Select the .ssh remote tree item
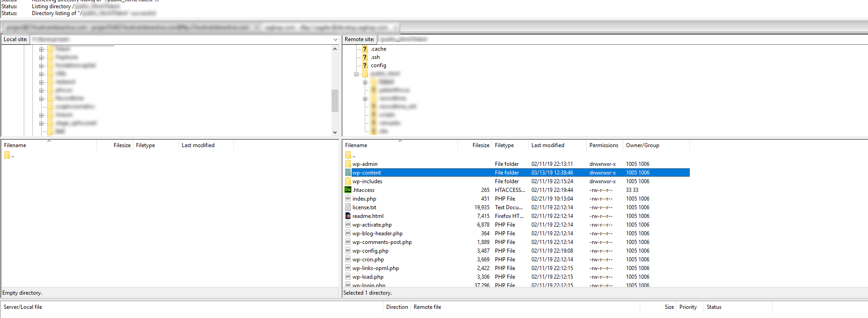 point(375,57)
